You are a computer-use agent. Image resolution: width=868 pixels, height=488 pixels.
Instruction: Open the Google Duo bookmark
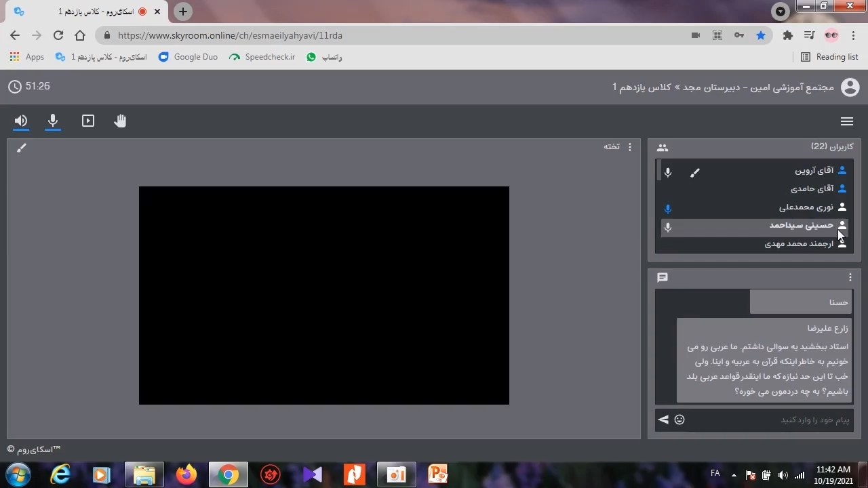(x=188, y=57)
